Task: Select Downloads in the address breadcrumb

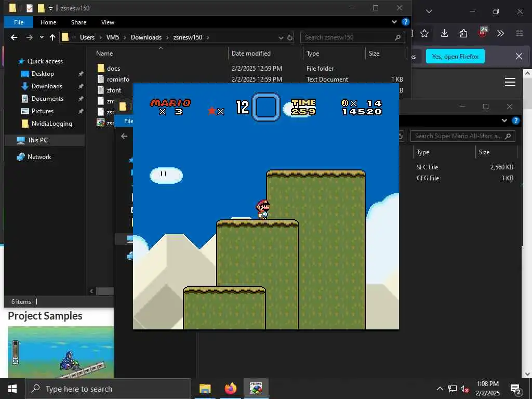Action: tap(146, 37)
